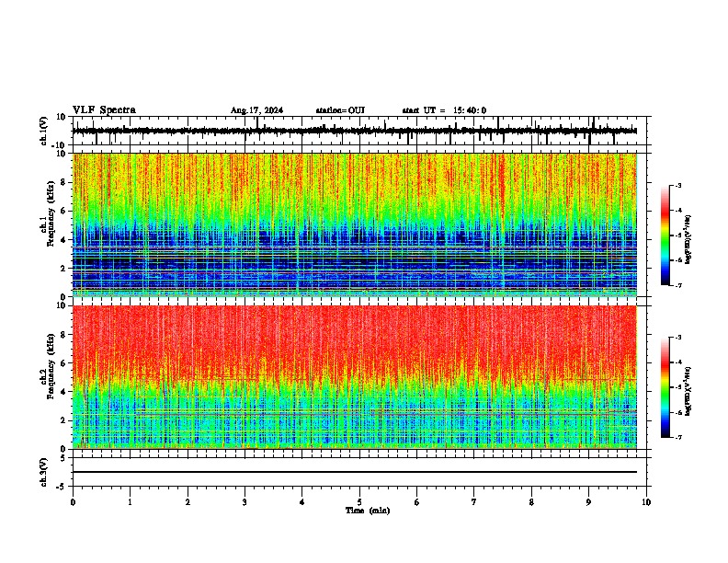Click inside the ch.1 frequency spectrogram

point(355,224)
